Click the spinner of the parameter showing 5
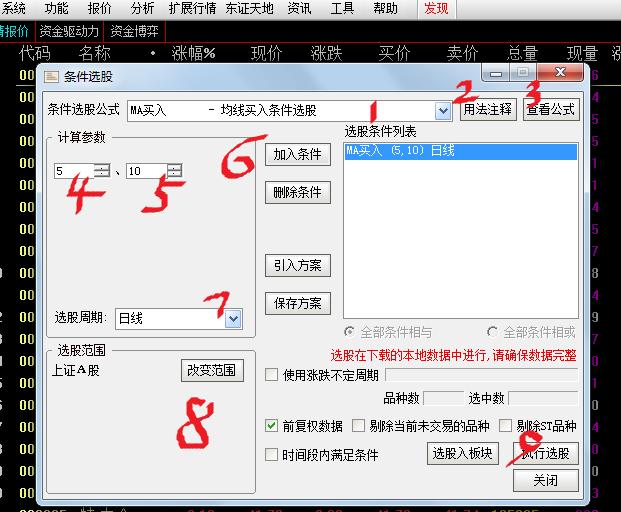 pyautogui.click(x=102, y=171)
